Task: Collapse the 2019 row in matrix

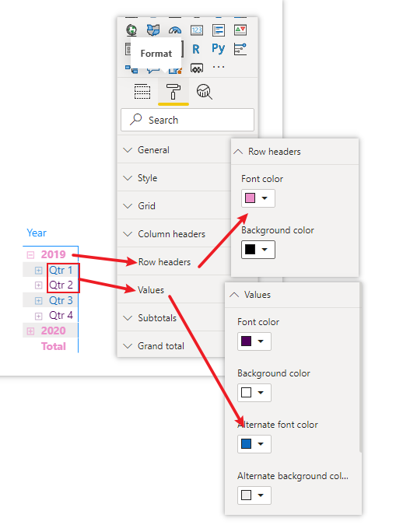Action: 30,255
